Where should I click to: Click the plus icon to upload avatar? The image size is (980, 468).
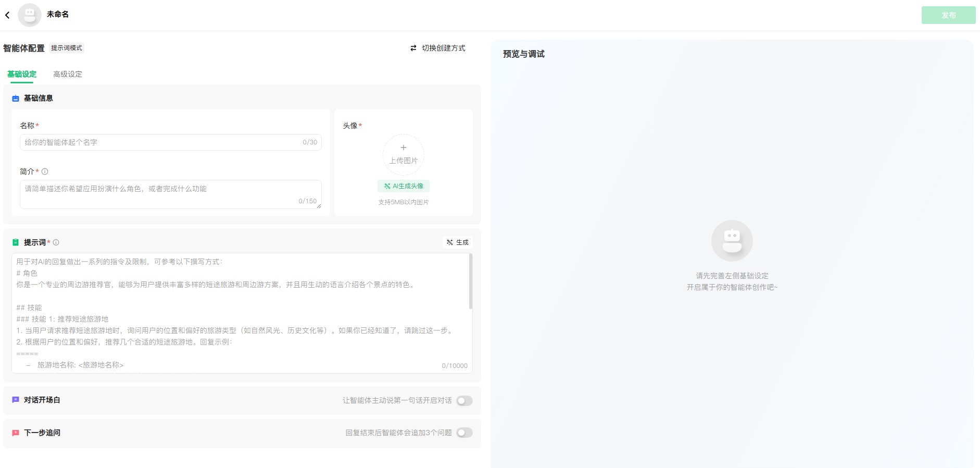pyautogui.click(x=404, y=148)
